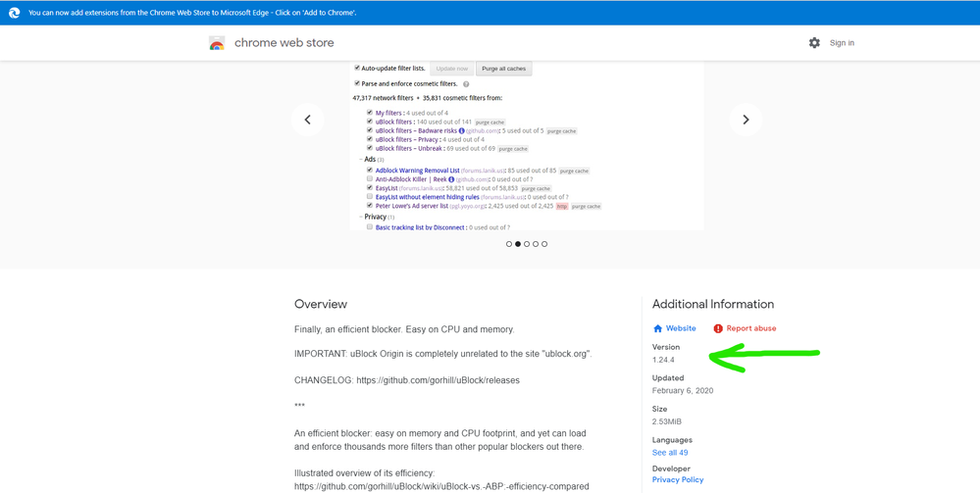Click the 'Illustrated overview of its efficiency' line
Image resolution: width=980 pixels, height=493 pixels.
[x=364, y=473]
